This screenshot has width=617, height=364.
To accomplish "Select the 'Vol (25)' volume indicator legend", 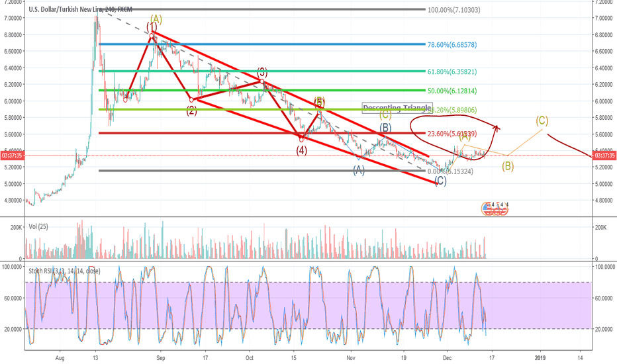I will click(38, 226).
